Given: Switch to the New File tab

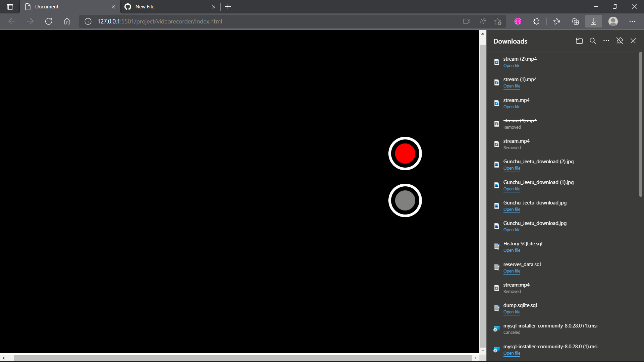Looking at the screenshot, I should pyautogui.click(x=171, y=7).
